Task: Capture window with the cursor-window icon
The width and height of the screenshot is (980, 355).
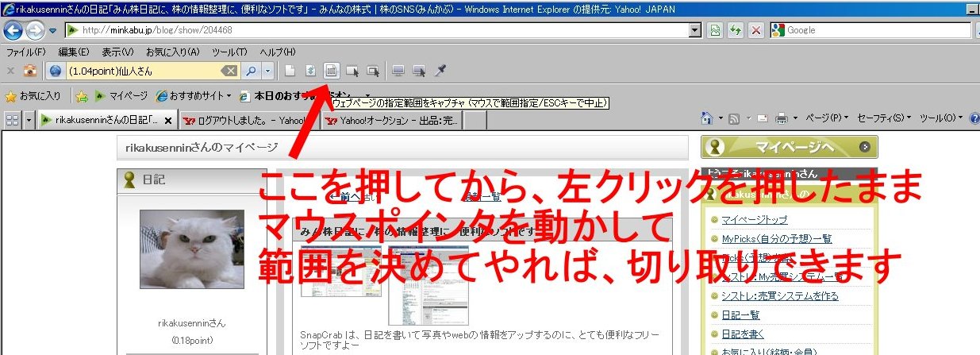Action: [x=353, y=71]
